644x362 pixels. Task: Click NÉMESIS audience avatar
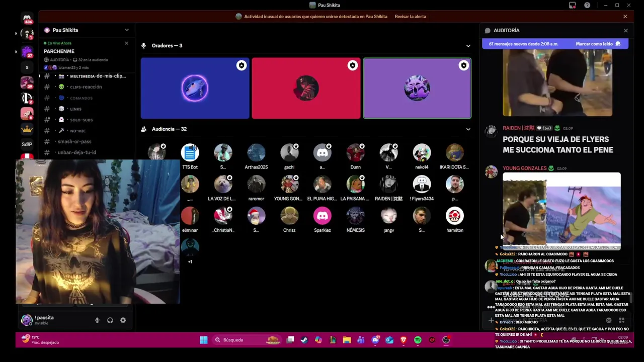(x=356, y=216)
